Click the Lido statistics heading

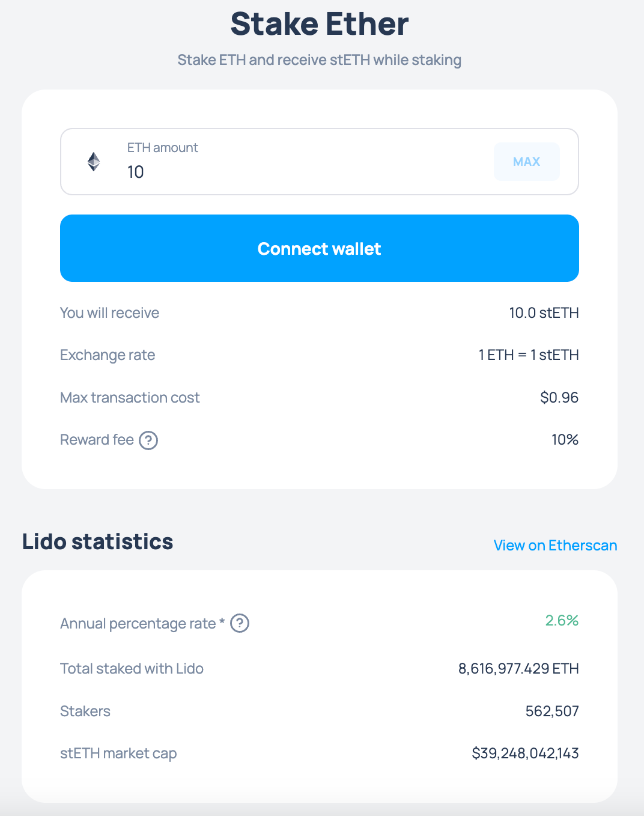[97, 542]
